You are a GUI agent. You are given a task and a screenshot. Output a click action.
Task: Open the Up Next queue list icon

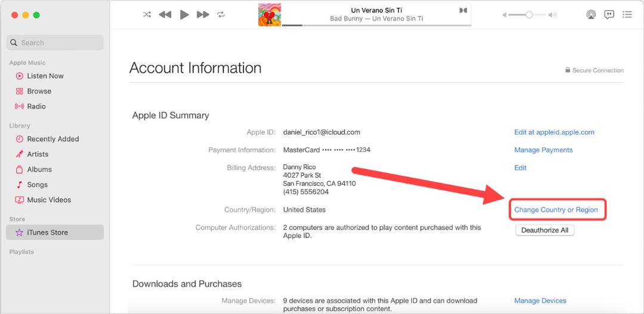click(x=627, y=14)
